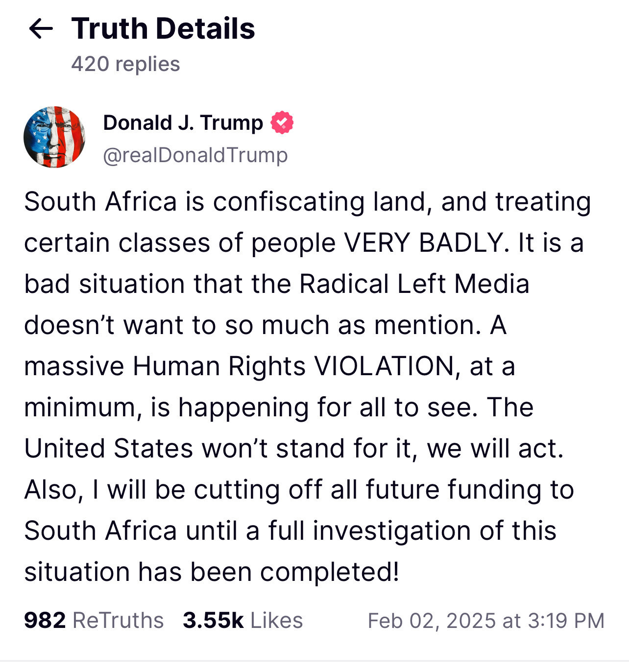This screenshot has height=672, width=629.
Task: Open the 982 ReTruths count
Action: (94, 620)
